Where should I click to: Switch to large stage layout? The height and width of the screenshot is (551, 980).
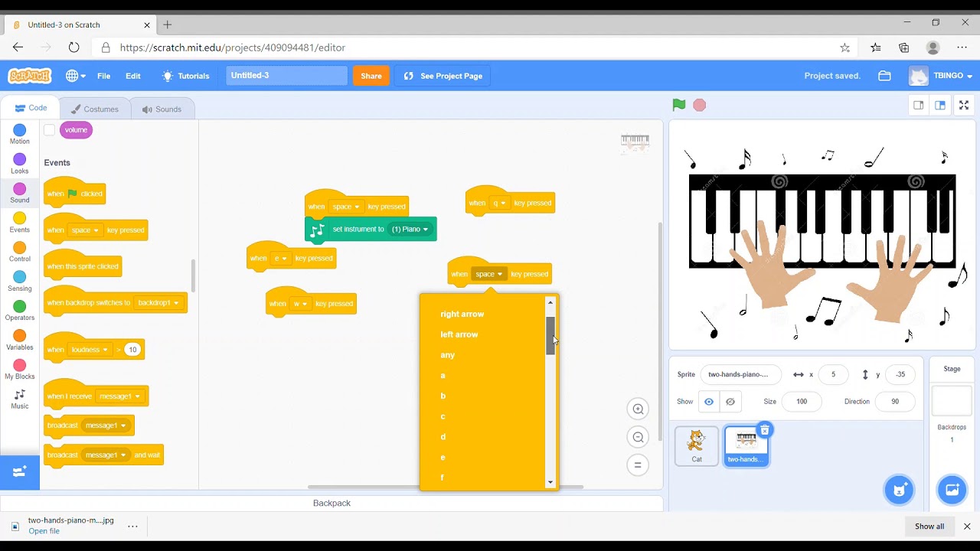[x=940, y=105]
